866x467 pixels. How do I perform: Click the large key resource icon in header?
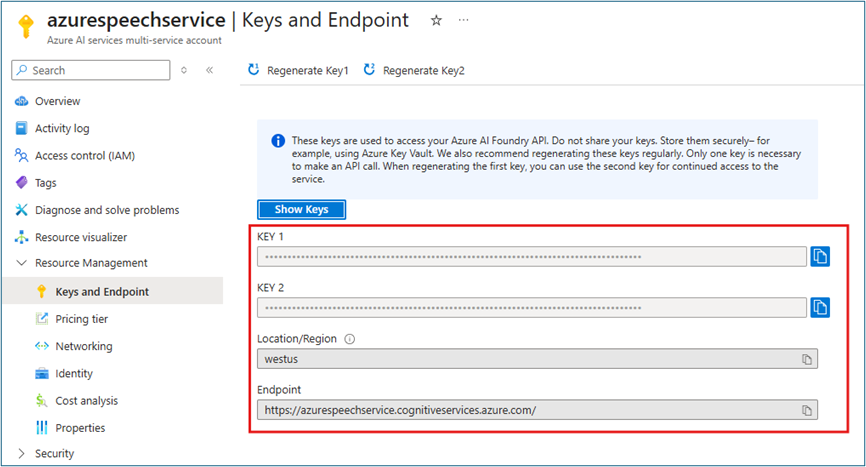click(25, 27)
